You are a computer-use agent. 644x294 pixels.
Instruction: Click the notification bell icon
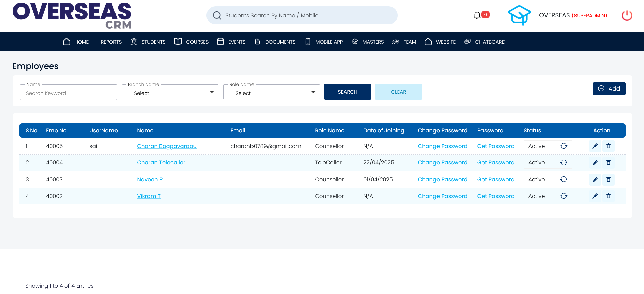[x=477, y=15]
